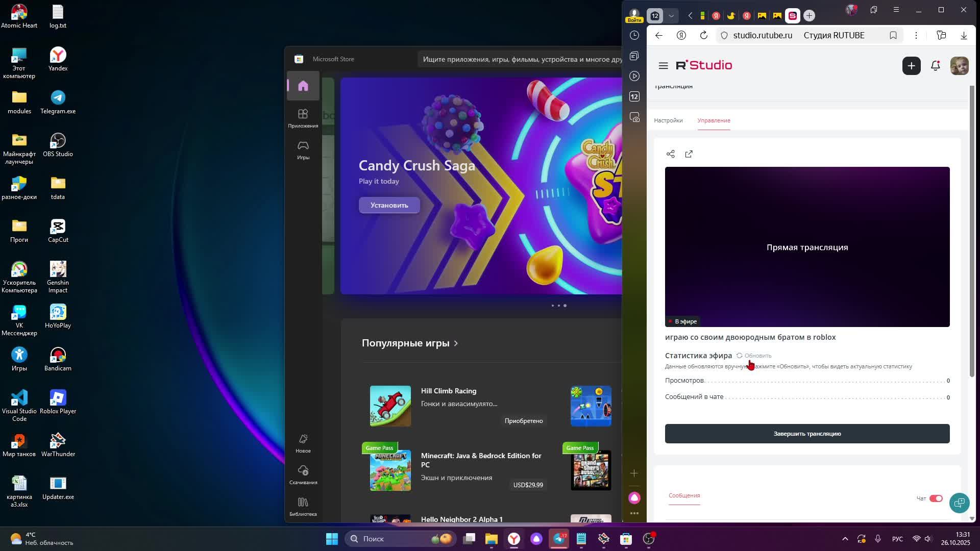Click the share icon above the stream preview
The image size is (980, 551).
pos(670,154)
